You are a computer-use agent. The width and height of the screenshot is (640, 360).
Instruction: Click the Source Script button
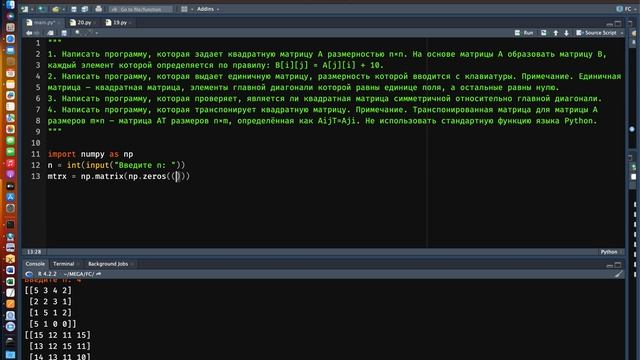click(x=596, y=33)
